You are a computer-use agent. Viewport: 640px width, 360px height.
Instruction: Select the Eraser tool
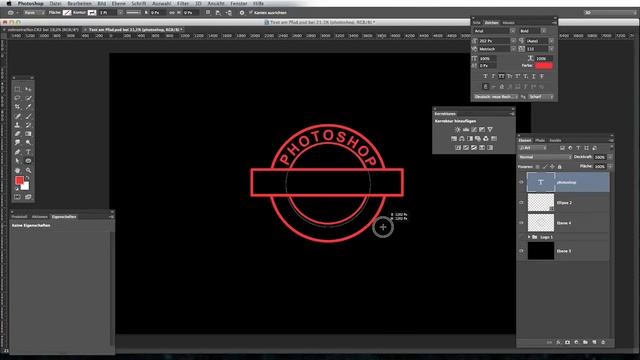coord(18,134)
